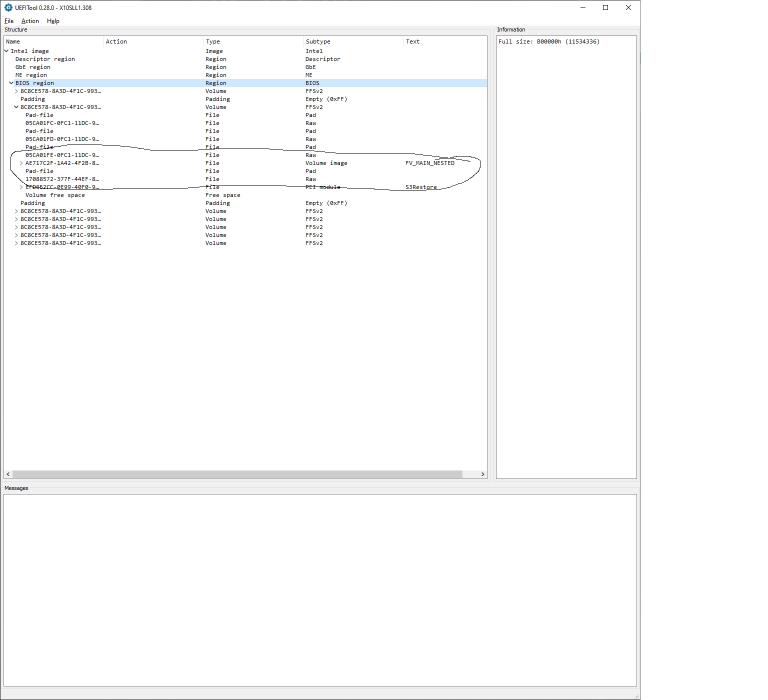Click the Free space type cell

pos(222,195)
